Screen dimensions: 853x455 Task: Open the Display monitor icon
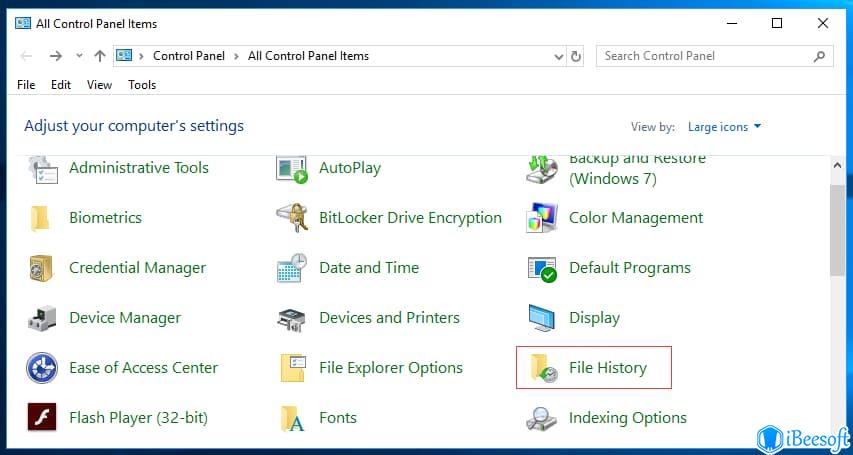(x=542, y=318)
